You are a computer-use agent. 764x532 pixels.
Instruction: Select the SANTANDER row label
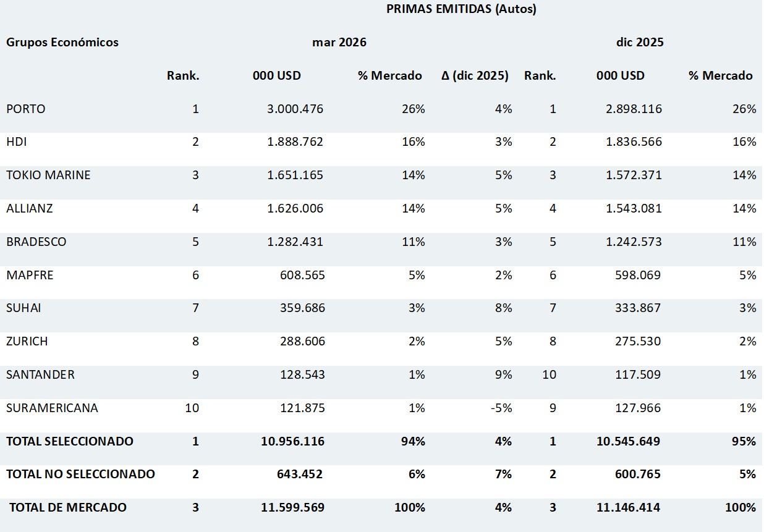pyautogui.click(x=41, y=374)
